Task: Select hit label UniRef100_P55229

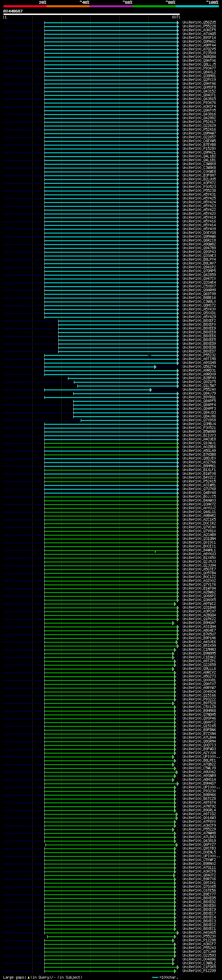Action: (x=199, y=829)
